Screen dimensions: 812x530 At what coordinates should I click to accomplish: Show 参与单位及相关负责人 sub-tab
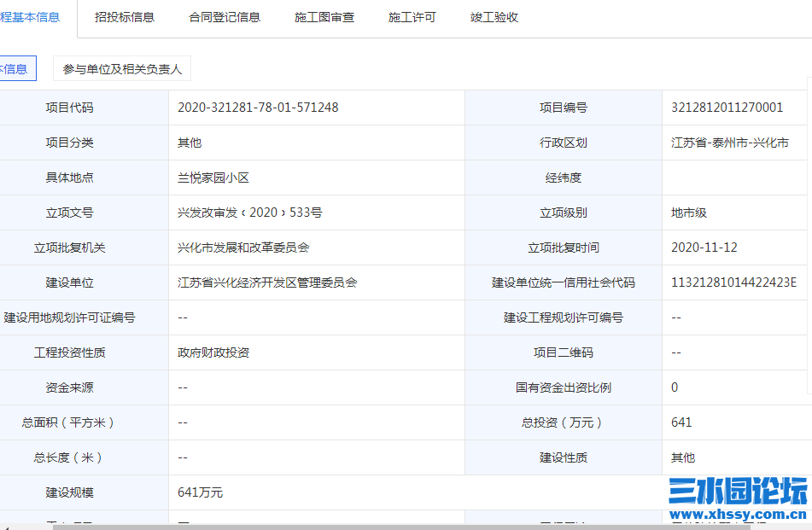click(x=122, y=69)
